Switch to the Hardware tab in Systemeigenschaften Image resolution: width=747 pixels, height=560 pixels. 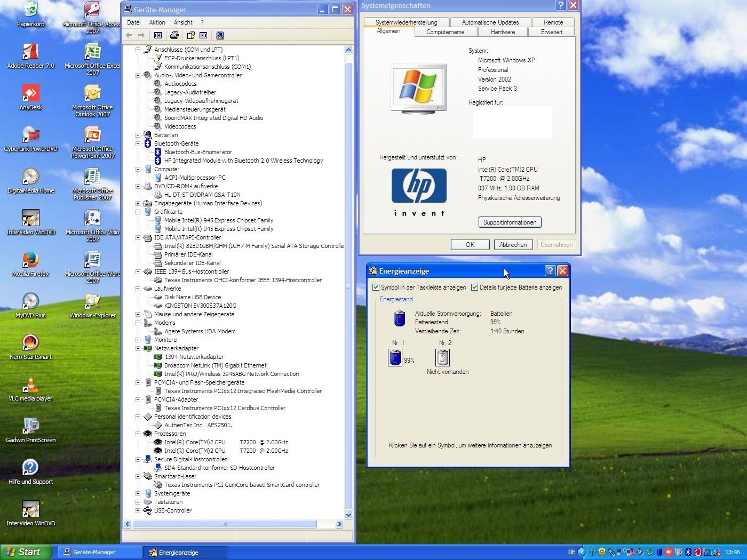(503, 32)
